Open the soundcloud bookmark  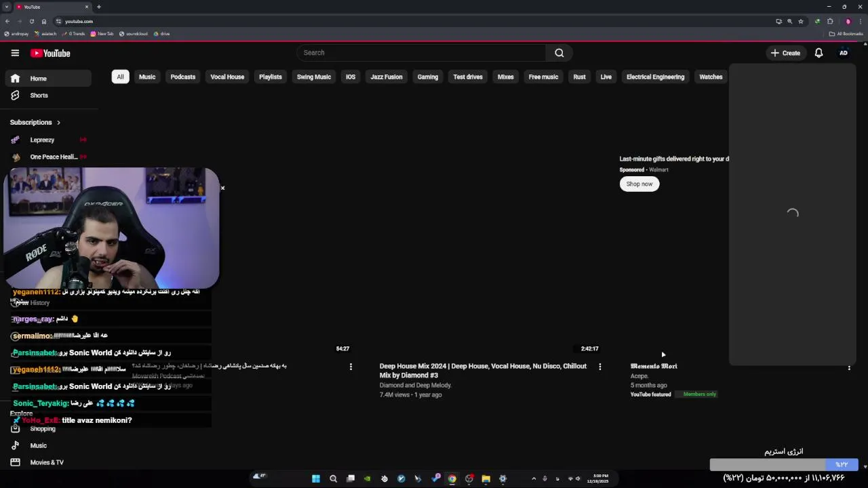134,34
